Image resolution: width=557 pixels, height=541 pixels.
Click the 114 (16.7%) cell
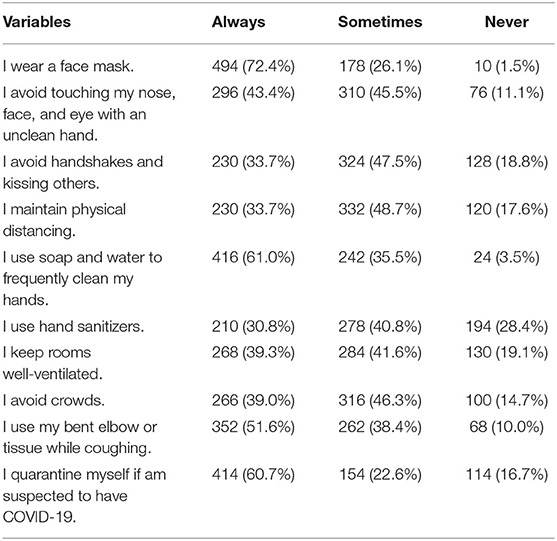pyautogui.click(x=507, y=475)
